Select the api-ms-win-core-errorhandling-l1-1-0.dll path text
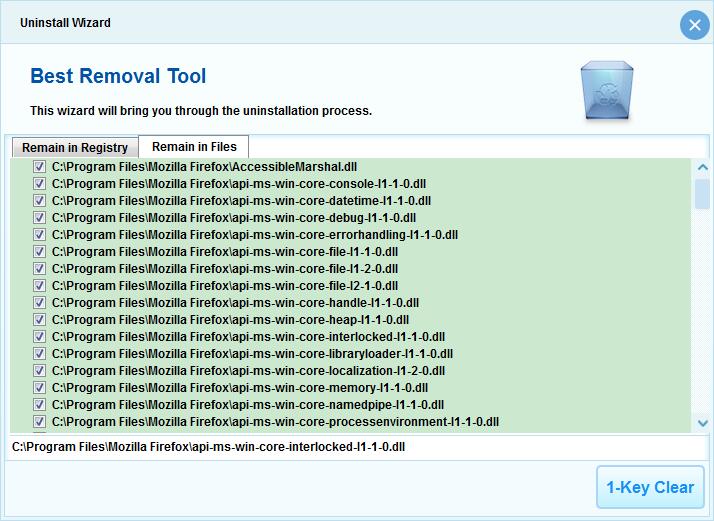Viewport: 714px width, 521px height. 255,235
